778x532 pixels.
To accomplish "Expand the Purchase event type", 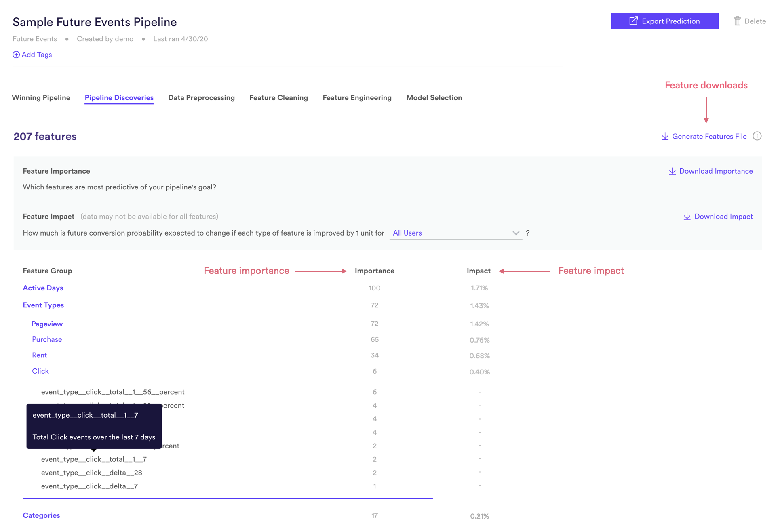I will tap(47, 339).
